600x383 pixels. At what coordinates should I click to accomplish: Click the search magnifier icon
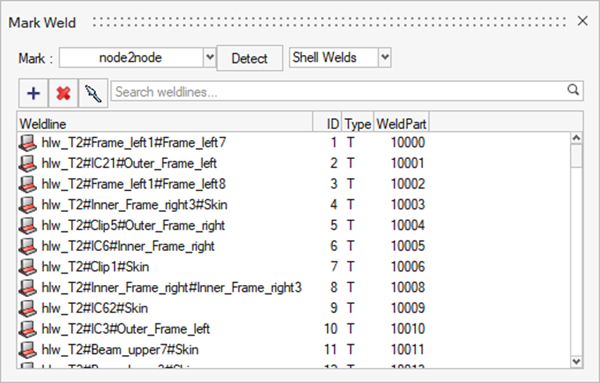pos(573,90)
